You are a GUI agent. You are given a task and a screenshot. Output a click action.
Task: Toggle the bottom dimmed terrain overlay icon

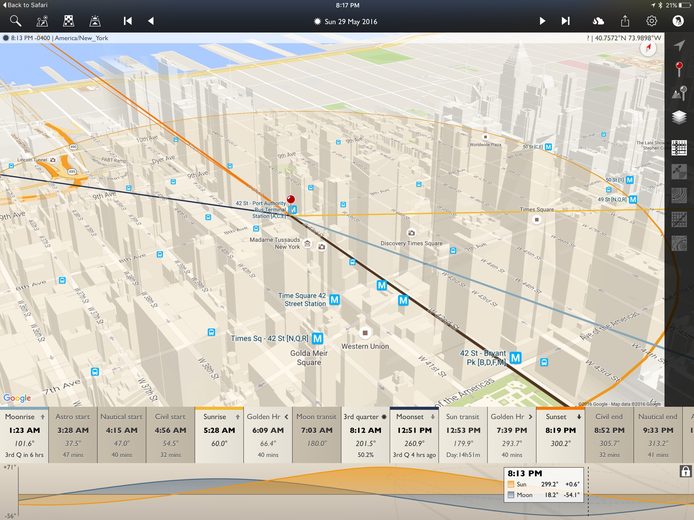[679, 243]
